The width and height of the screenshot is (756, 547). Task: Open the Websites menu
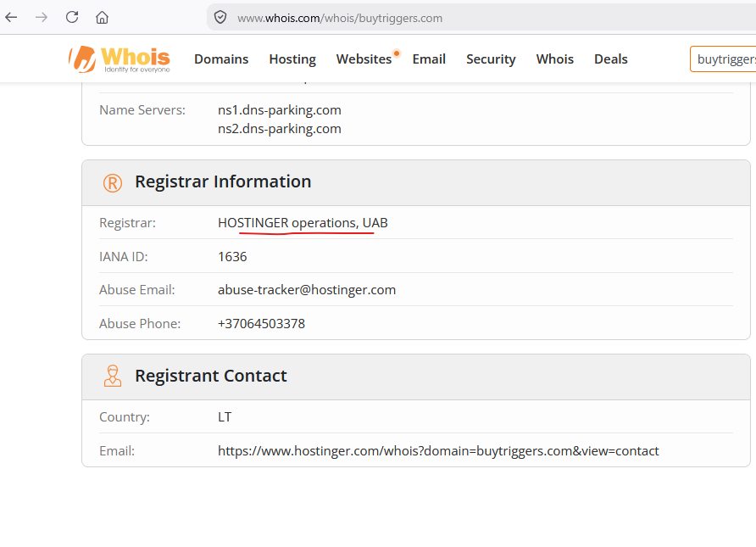click(x=364, y=59)
